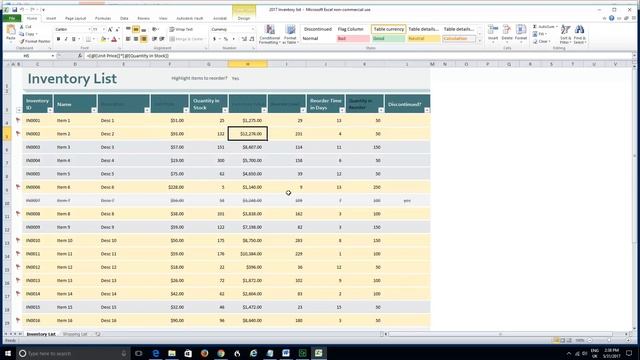Apply percent style format
This screenshot has height=360, width=640.
click(226, 39)
